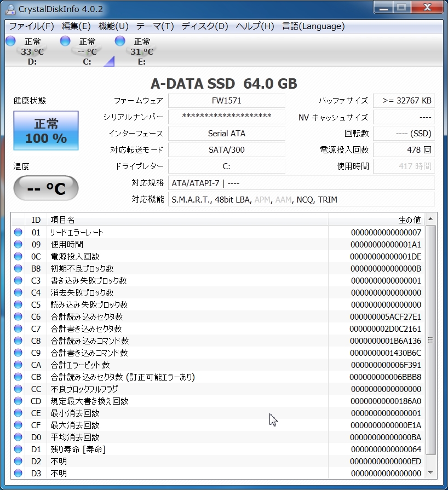
Task: Click the firmware field FW1571
Action: 227,101
